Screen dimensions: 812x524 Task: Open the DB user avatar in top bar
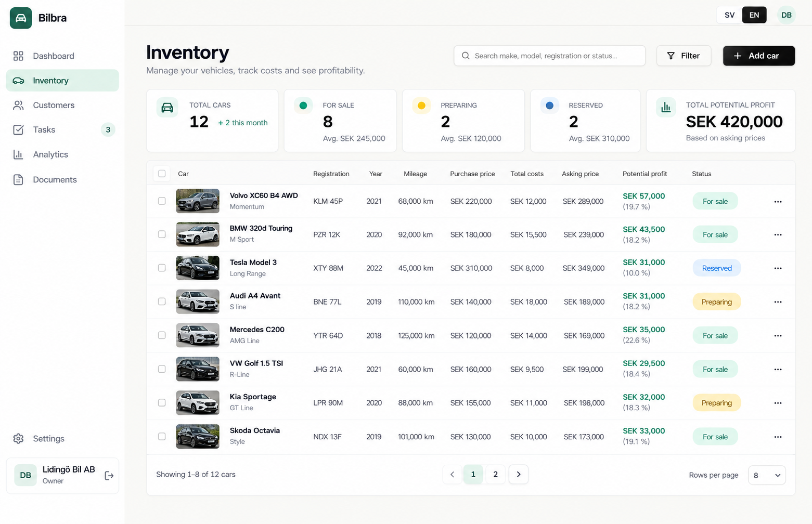coord(787,15)
